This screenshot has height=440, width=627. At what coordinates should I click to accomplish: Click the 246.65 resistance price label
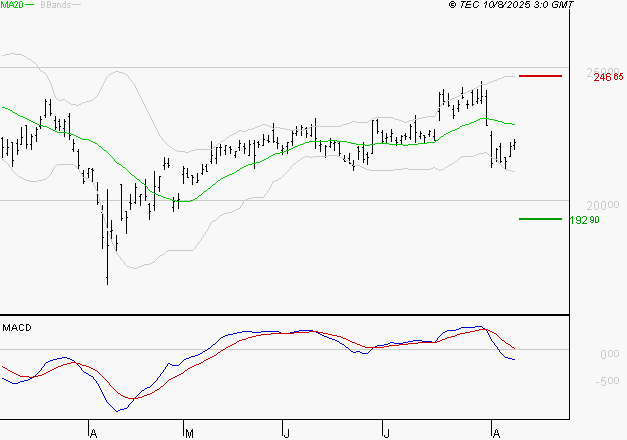click(x=608, y=77)
